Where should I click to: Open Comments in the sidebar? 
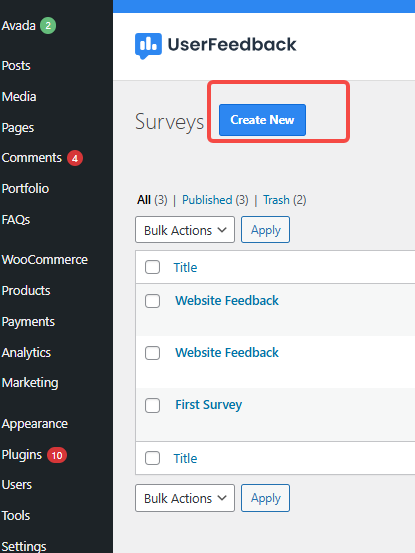click(31, 158)
